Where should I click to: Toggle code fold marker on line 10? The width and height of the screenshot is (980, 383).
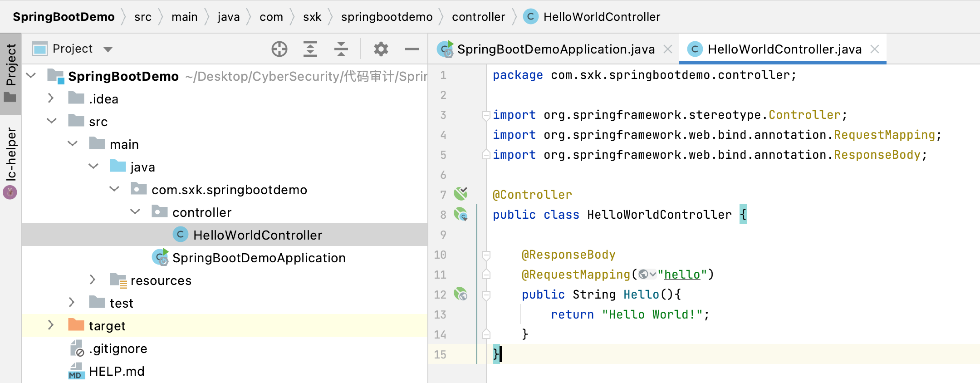coord(486,255)
